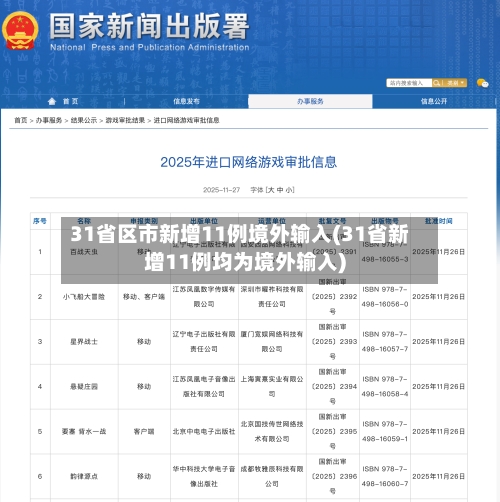
Task: Click sequence number 5 cell
Action: point(40,432)
